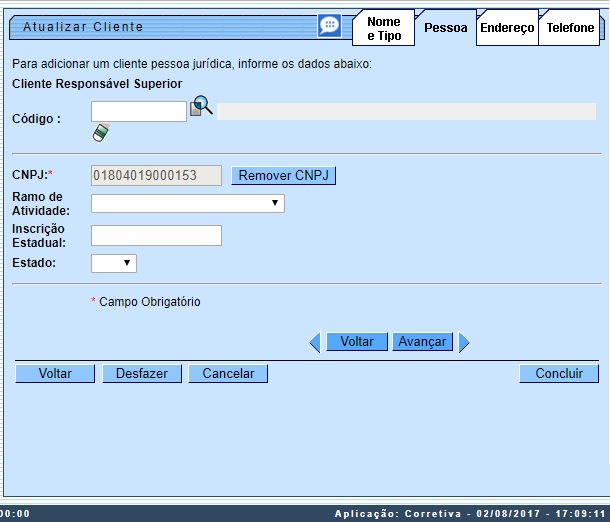Click the eraser icon below Código field
Screen dimensions: 610x522
click(100, 132)
